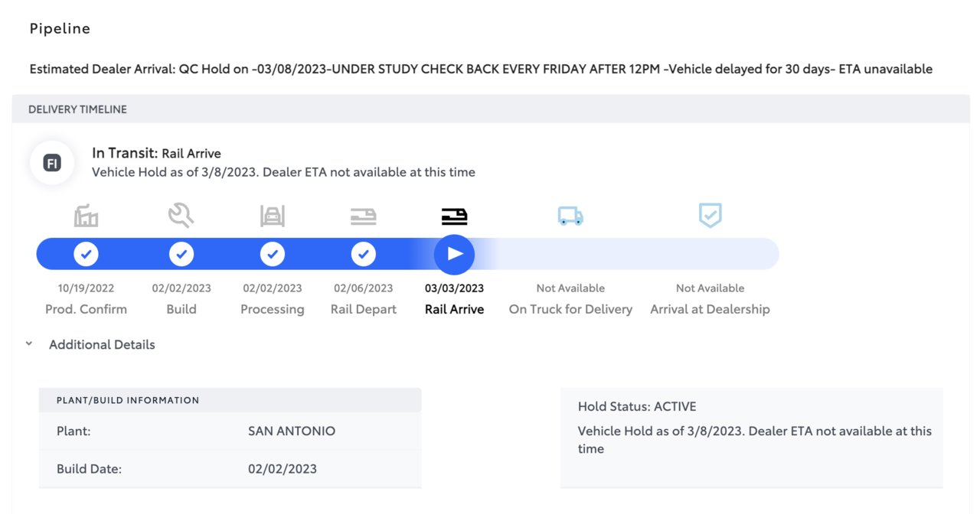Click the Plant/Build Information header
The height and width of the screenshot is (514, 980).
click(x=230, y=400)
